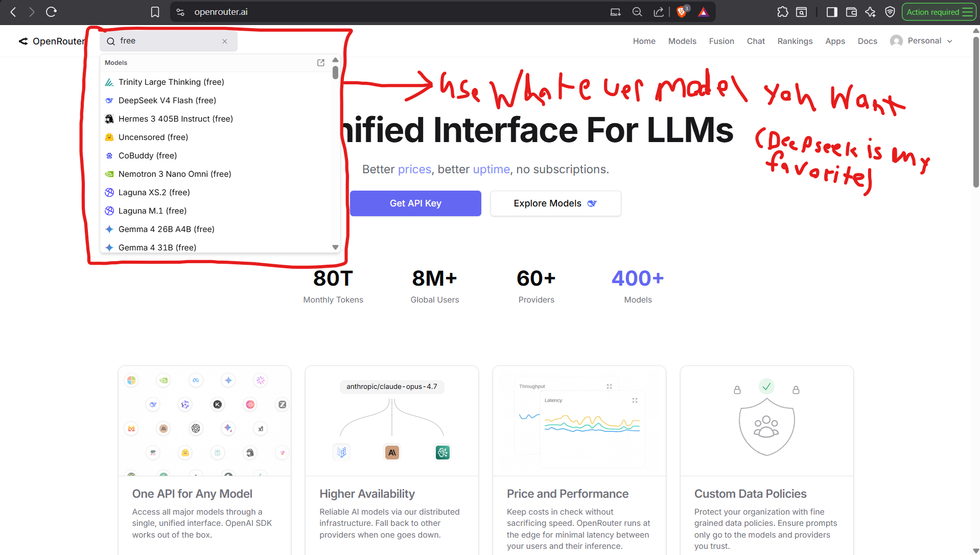The height and width of the screenshot is (555, 980).
Task: Bookmark this page with the bookmark icon
Action: click(155, 12)
